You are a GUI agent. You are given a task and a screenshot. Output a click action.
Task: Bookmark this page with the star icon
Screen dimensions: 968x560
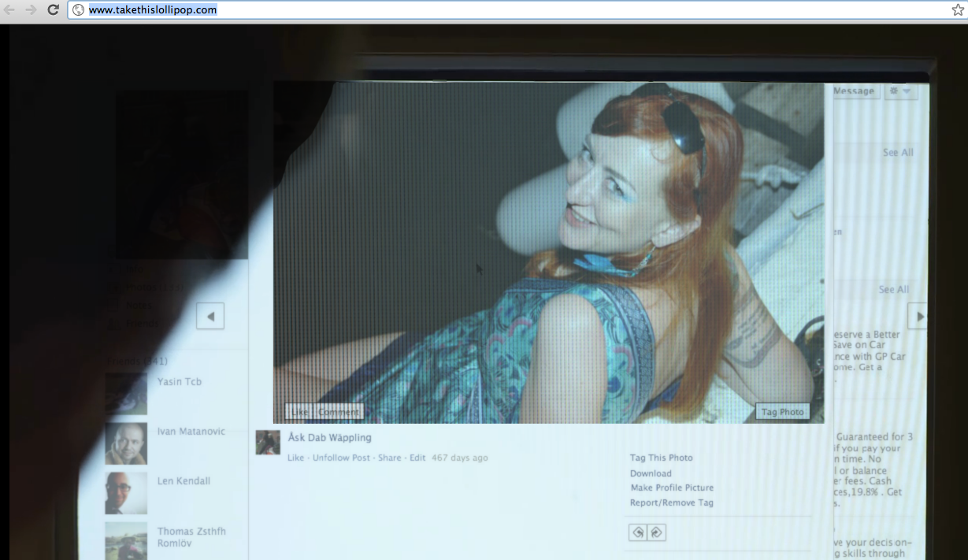coord(958,10)
